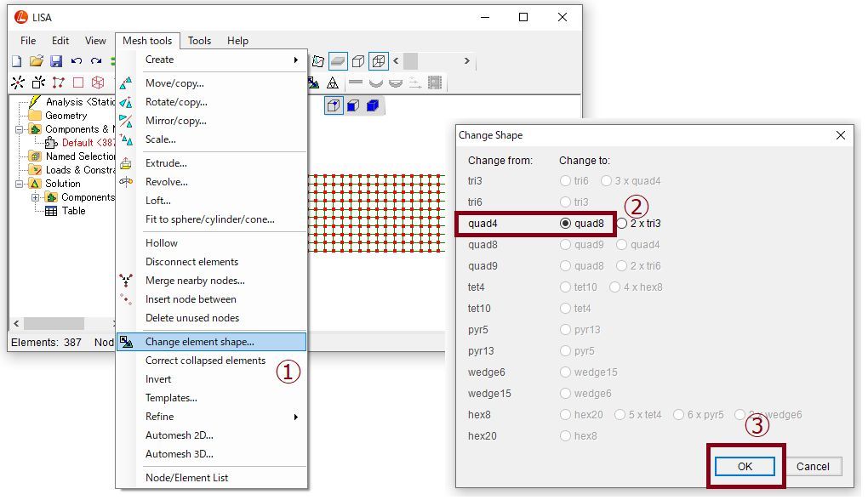Click the Undo arrow icon
Screen dimensions: 868x500
pos(77,61)
